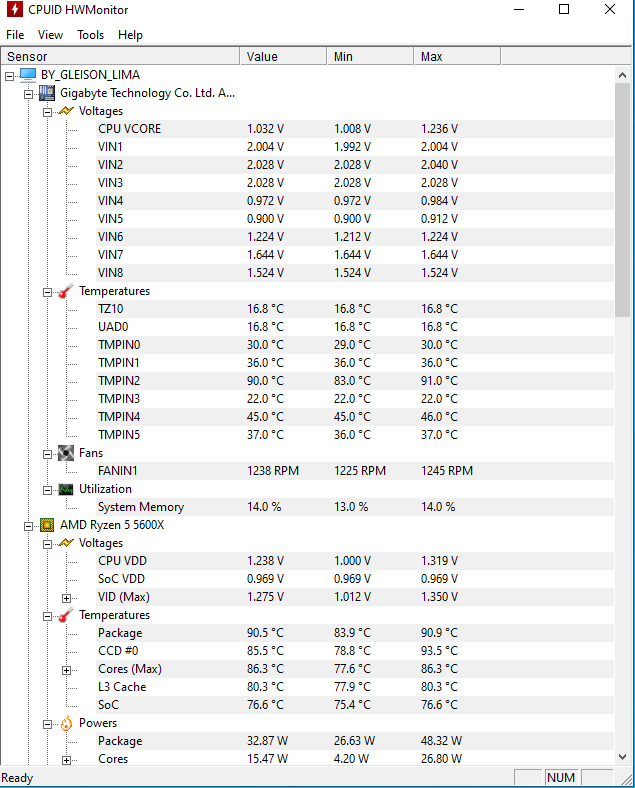Click the computer icon beside BY_GLEISON_LIMA
635x788 pixels.
tap(28, 75)
